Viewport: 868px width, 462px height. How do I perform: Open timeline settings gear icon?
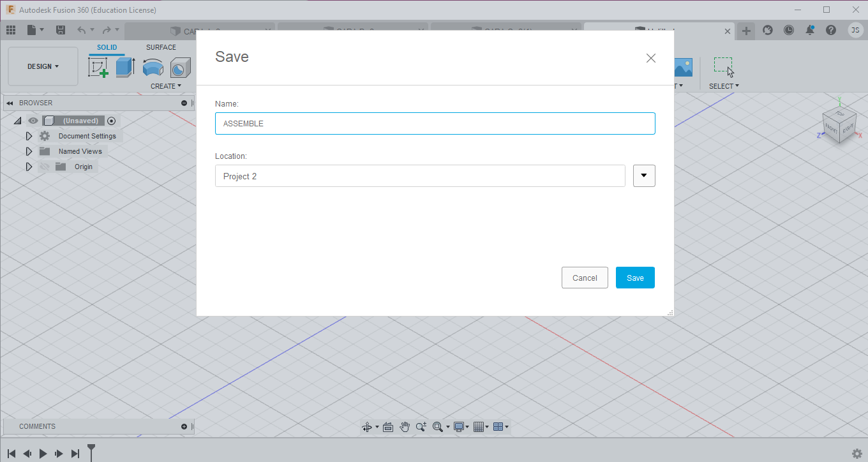click(x=857, y=454)
